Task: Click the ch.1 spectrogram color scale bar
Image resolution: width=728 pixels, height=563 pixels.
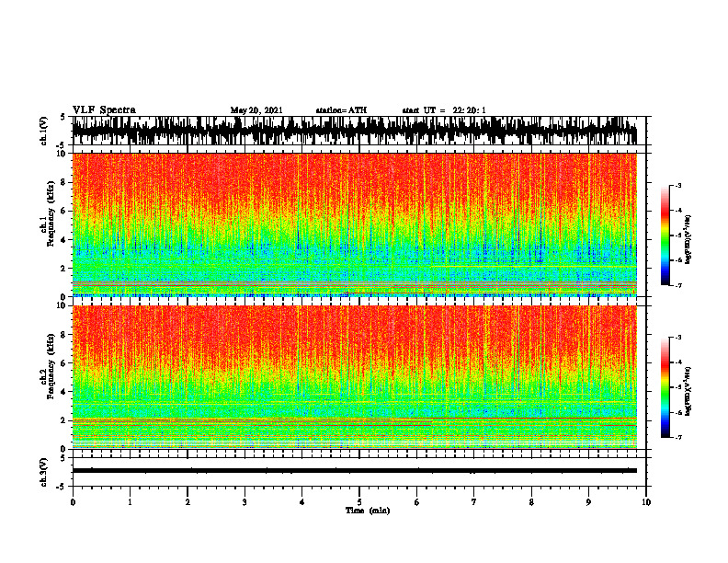Action: [665, 236]
